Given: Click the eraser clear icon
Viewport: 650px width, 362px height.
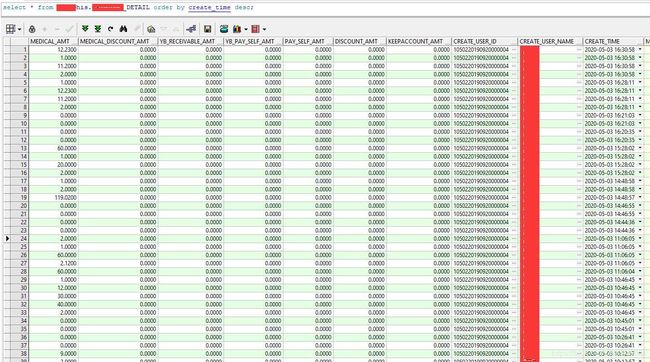Looking at the screenshot, I should click(137, 29).
